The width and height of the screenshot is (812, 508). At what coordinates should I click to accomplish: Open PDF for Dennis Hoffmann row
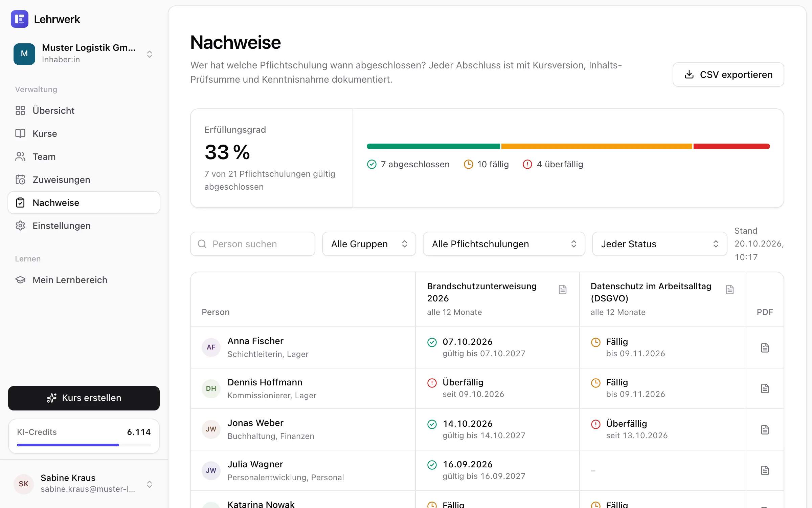click(x=765, y=388)
